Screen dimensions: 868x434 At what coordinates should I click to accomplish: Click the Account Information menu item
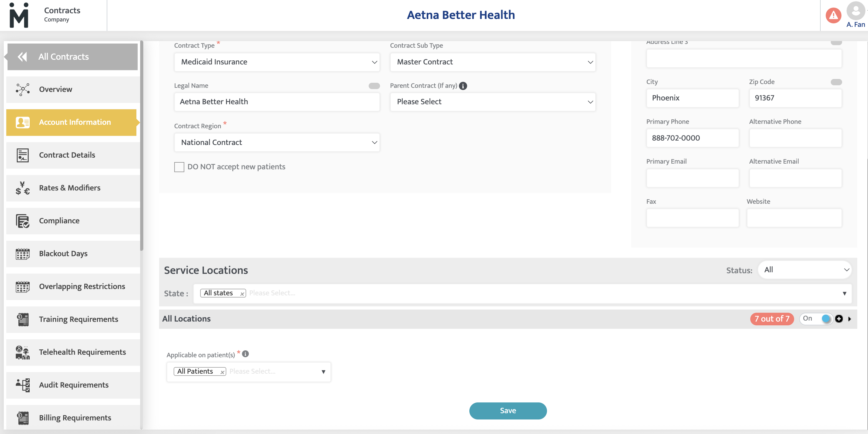[x=71, y=123]
